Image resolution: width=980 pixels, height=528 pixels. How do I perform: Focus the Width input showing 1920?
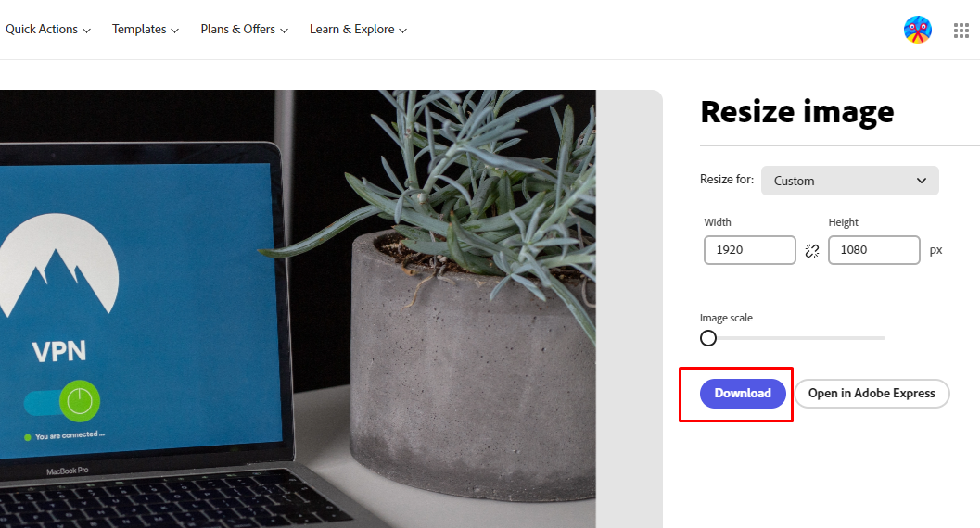point(750,250)
